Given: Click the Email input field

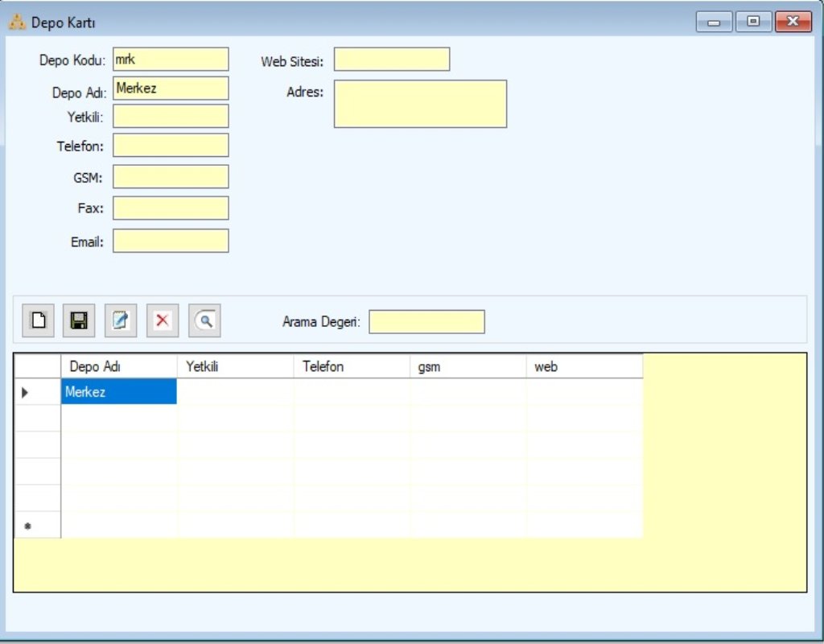Looking at the screenshot, I should tap(171, 241).
